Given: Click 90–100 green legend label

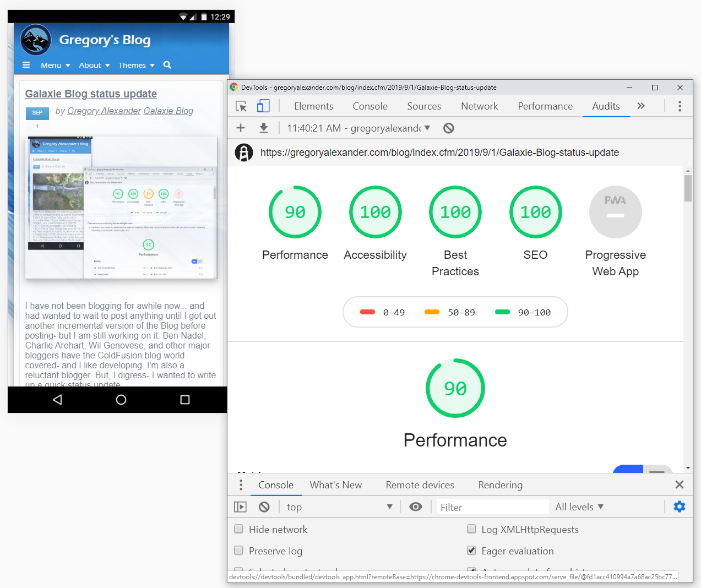Looking at the screenshot, I should tap(534, 312).
